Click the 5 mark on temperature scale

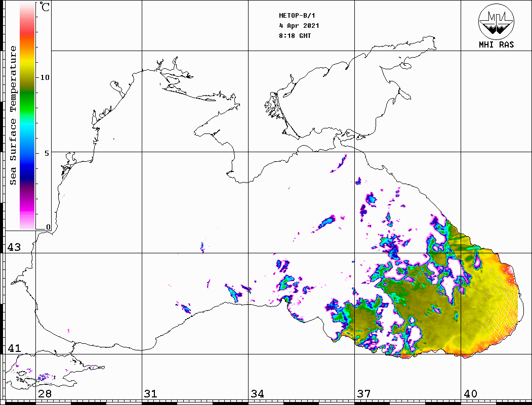(x=47, y=153)
